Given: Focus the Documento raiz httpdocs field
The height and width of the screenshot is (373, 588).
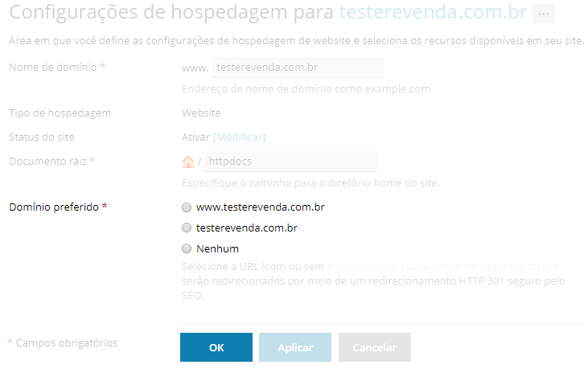Looking at the screenshot, I should point(290,162).
